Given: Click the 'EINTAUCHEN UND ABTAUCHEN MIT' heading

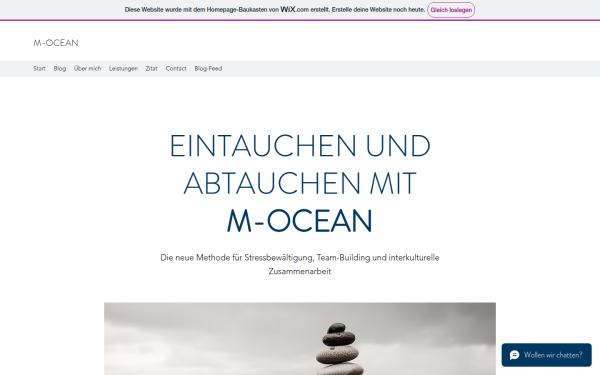Looking at the screenshot, I should coord(300,165).
